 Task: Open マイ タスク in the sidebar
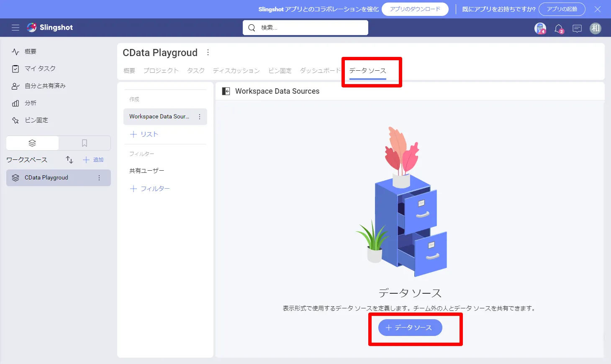tap(40, 69)
